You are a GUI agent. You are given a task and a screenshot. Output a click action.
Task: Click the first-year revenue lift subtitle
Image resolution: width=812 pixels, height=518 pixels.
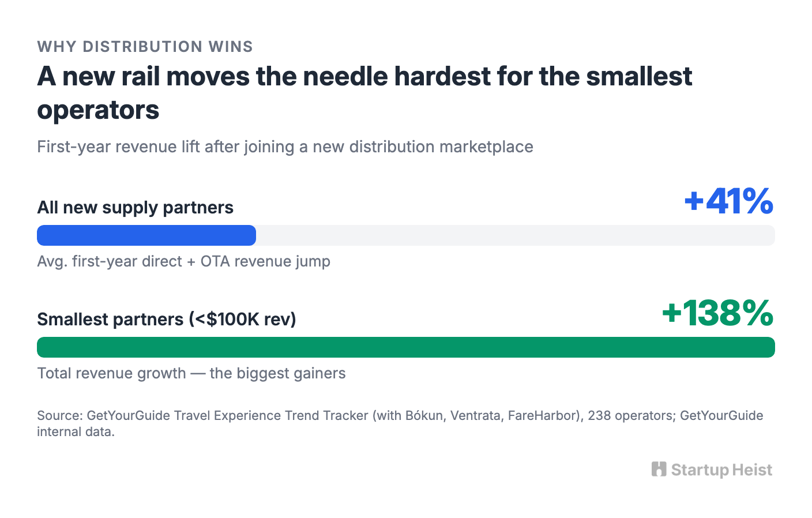285,147
